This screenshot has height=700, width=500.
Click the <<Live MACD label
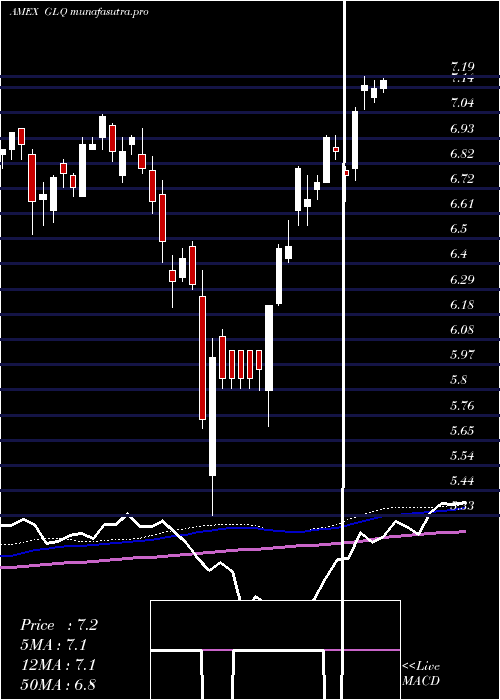click(x=421, y=674)
